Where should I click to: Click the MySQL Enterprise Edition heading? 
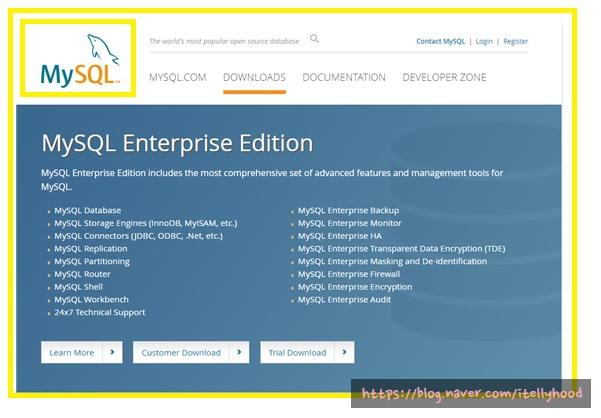[x=177, y=143]
